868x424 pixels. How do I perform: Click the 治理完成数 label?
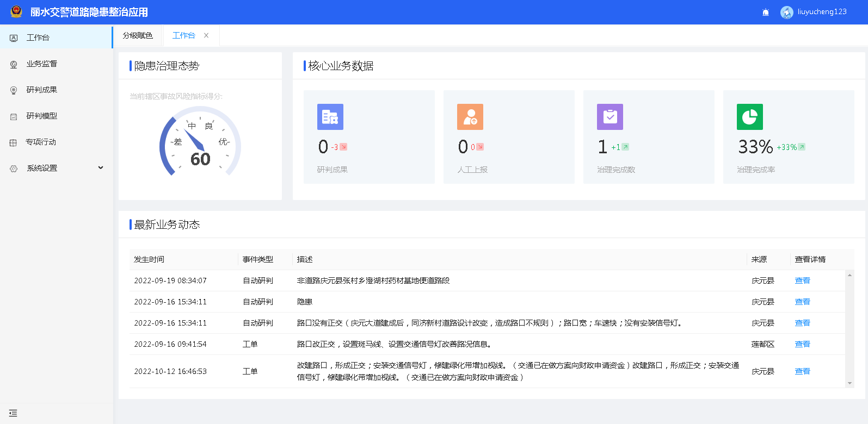click(616, 170)
